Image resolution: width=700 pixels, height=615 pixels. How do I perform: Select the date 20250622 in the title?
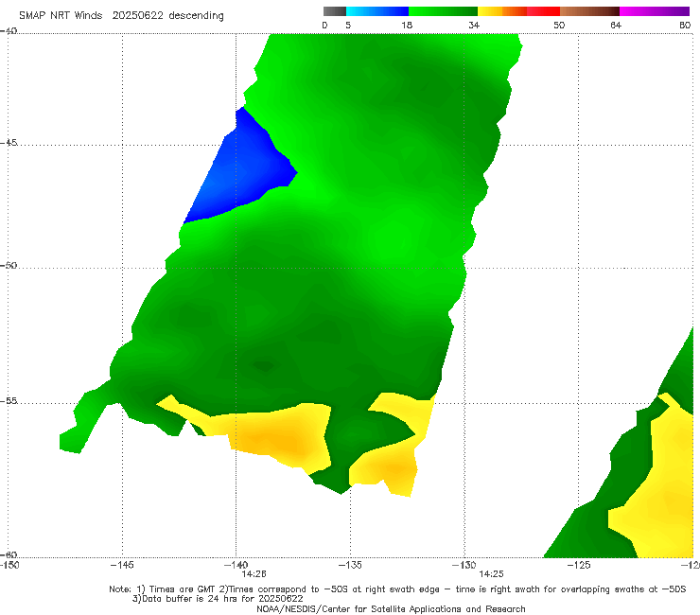pos(137,15)
